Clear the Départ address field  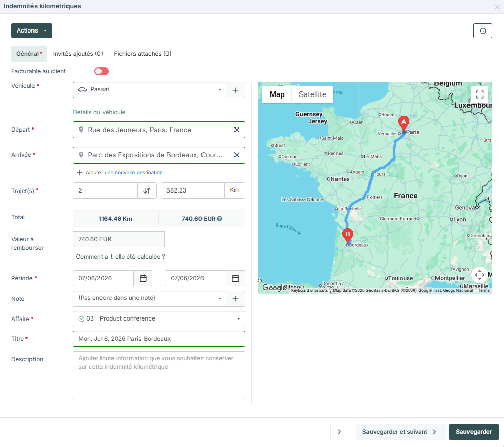click(x=237, y=130)
